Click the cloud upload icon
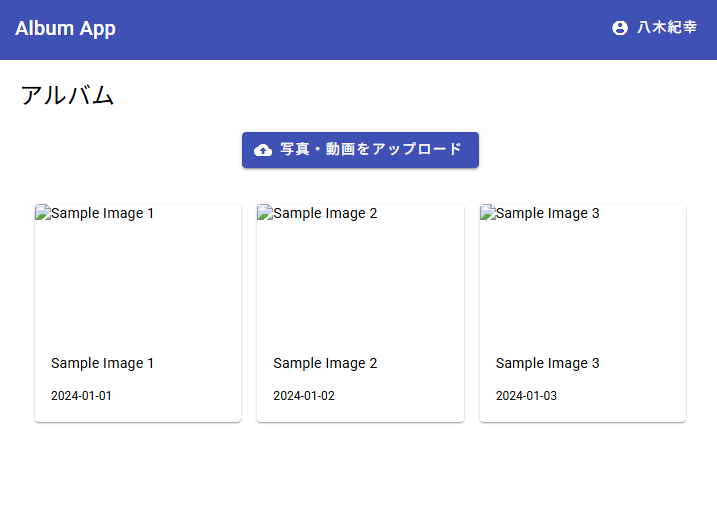Image resolution: width=717 pixels, height=508 pixels. 263,150
